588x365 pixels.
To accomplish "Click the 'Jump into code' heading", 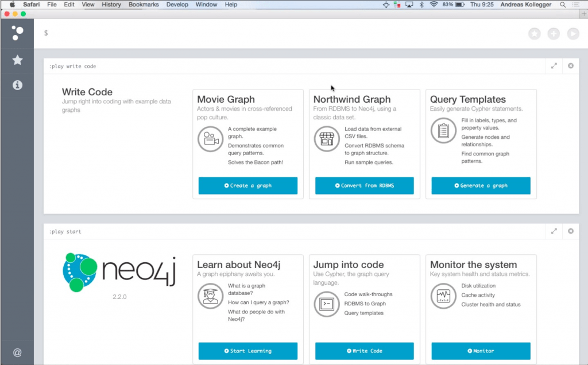I will pyautogui.click(x=349, y=265).
